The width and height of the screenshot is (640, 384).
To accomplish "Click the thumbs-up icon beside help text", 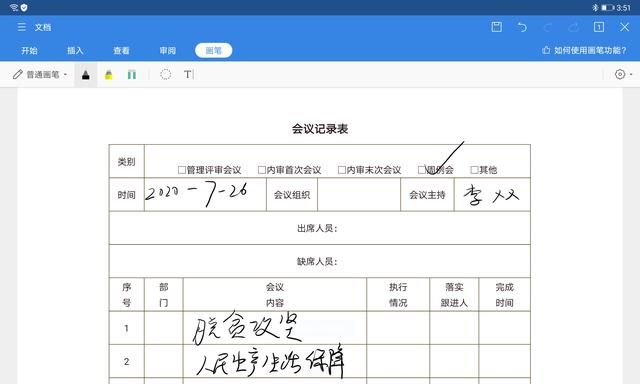I will 546,50.
